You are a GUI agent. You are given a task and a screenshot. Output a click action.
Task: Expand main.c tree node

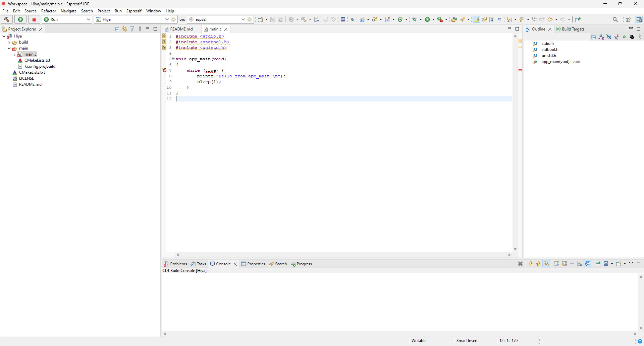pos(14,55)
